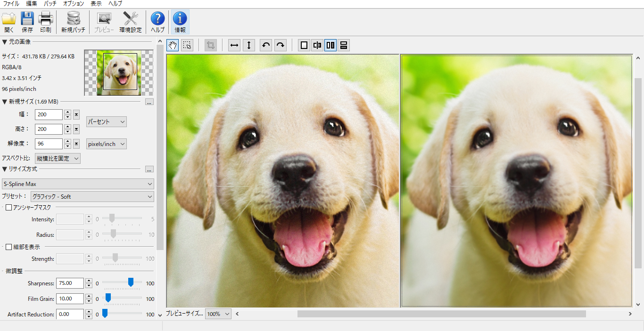This screenshot has height=331, width=644.
Task: Expand the アスペクト比 dropdown
Action: (x=58, y=158)
